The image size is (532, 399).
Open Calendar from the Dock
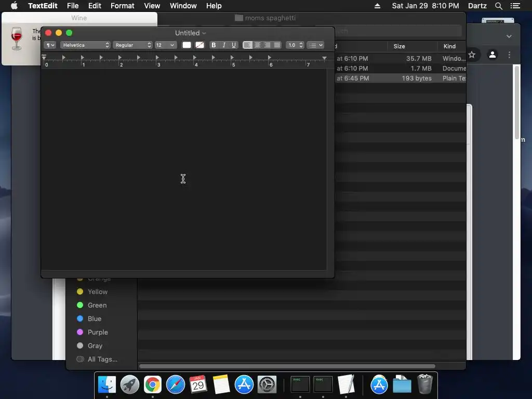pyautogui.click(x=198, y=385)
